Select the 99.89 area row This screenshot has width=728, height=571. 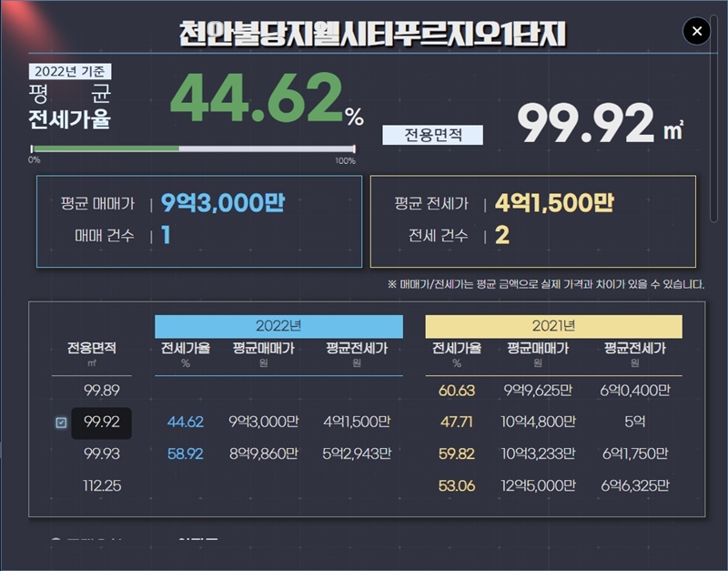pyautogui.click(x=103, y=389)
